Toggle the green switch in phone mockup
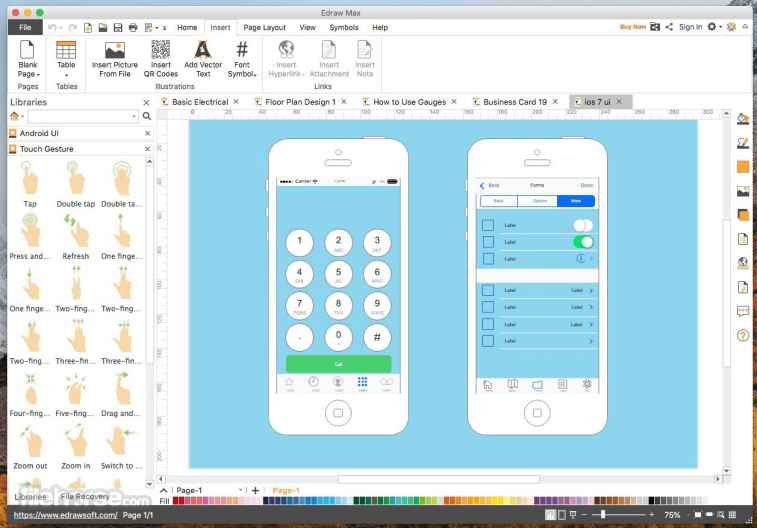The height and width of the screenshot is (528, 757). click(583, 242)
